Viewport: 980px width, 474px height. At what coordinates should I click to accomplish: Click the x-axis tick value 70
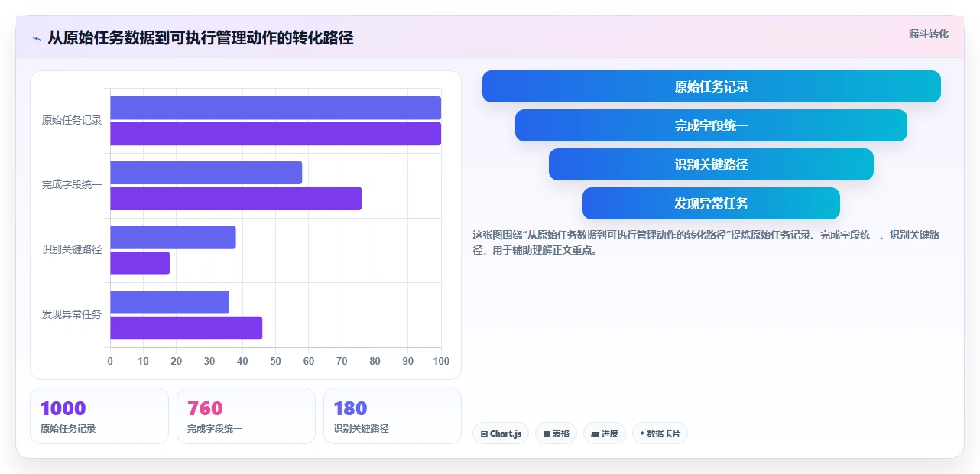pos(342,361)
